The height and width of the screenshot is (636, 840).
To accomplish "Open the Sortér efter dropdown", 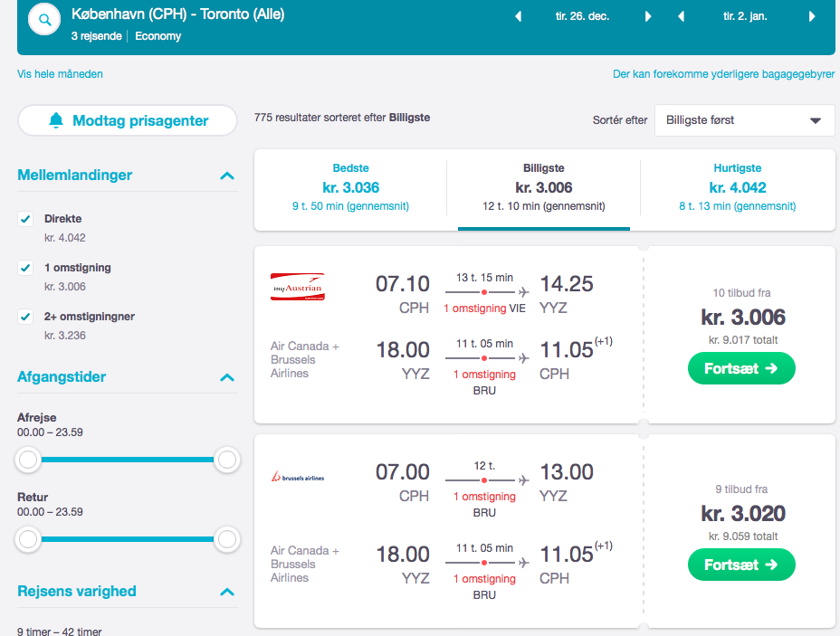I will click(744, 119).
